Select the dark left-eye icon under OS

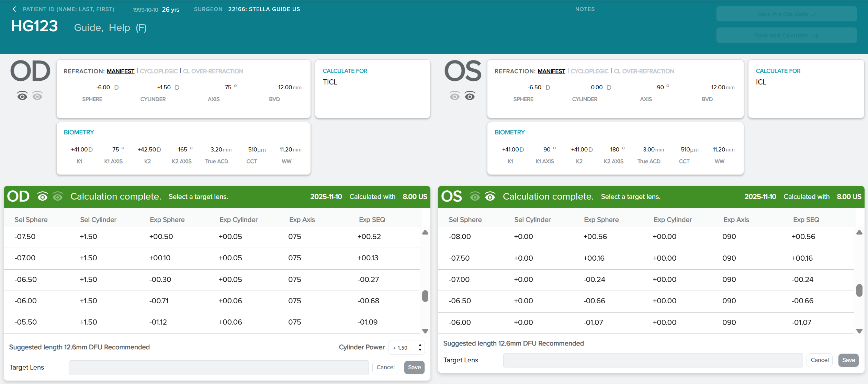coord(470,96)
